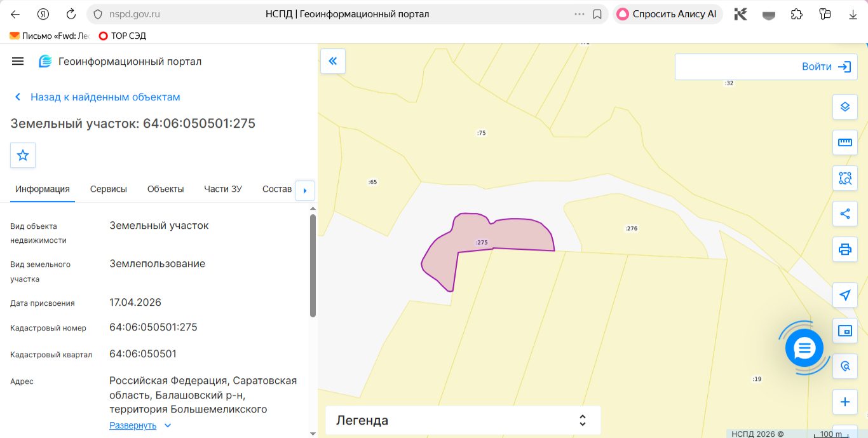This screenshot has width=868, height=438.
Task: Zoom in on the map
Action: [x=844, y=402]
